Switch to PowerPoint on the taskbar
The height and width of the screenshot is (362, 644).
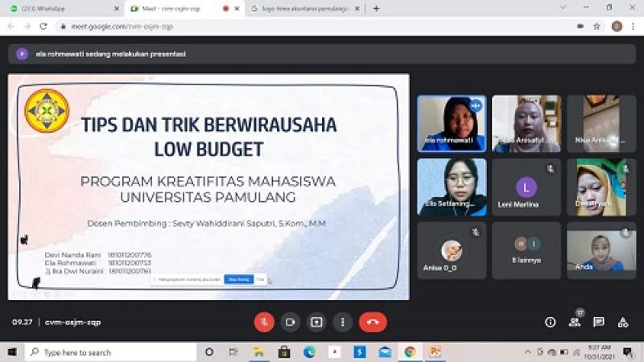coord(435,352)
